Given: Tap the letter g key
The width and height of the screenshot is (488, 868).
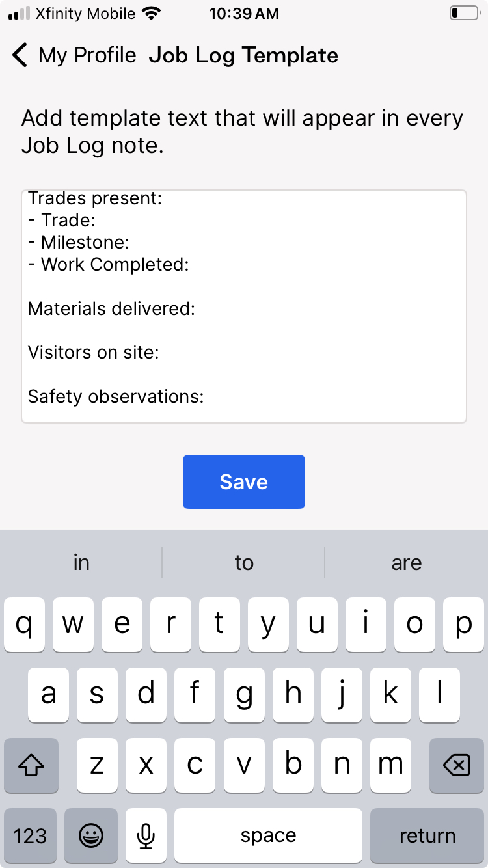Looking at the screenshot, I should click(x=244, y=695).
